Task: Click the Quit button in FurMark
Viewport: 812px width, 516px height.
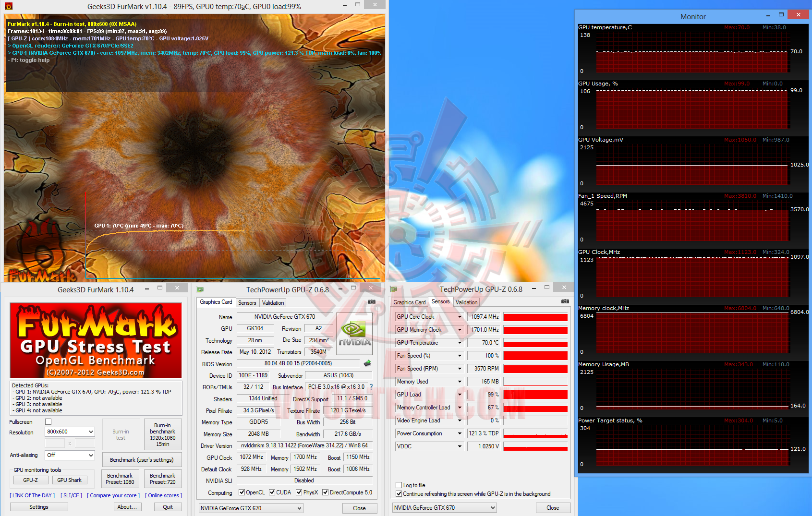Action: pyautogui.click(x=168, y=507)
